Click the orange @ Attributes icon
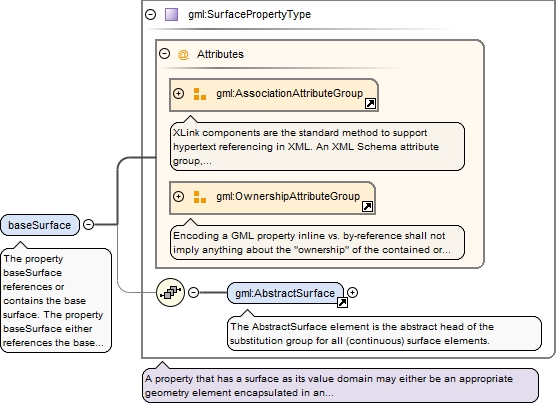Viewport: 557px width, 406px height. click(183, 55)
